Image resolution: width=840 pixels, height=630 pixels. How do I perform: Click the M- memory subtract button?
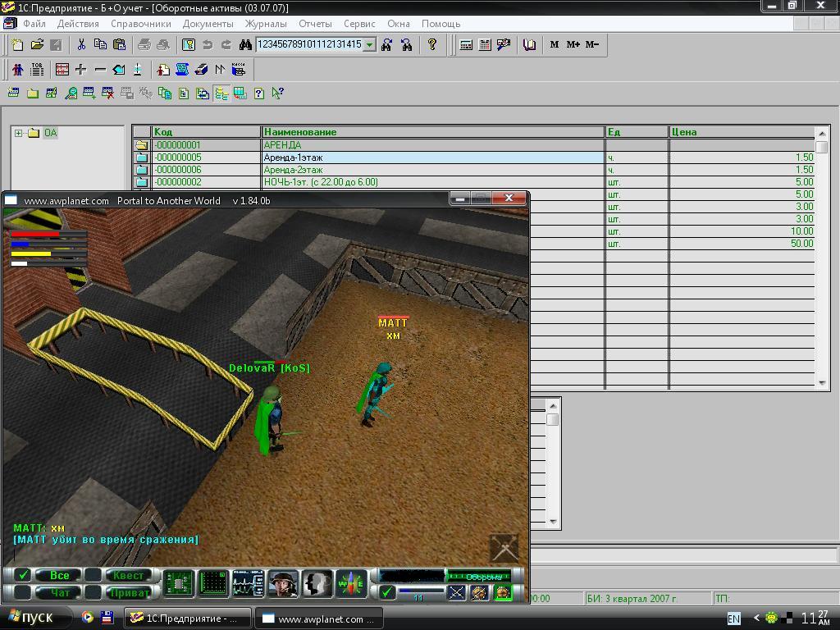click(x=592, y=44)
